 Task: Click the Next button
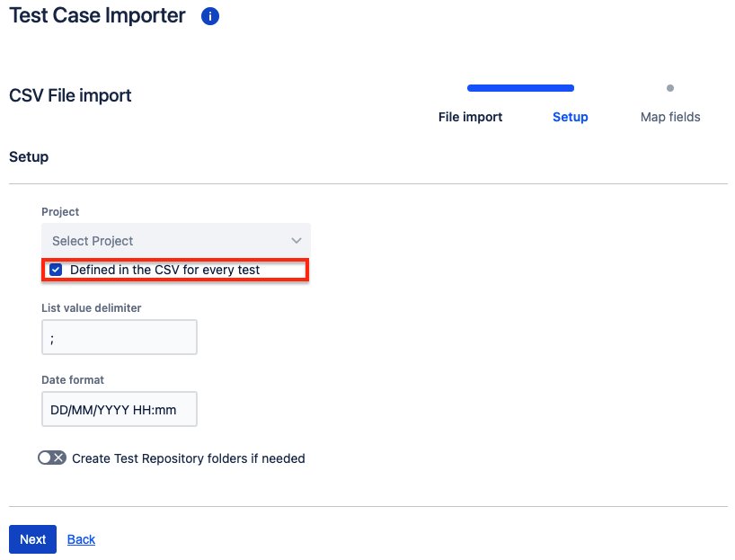(33, 539)
